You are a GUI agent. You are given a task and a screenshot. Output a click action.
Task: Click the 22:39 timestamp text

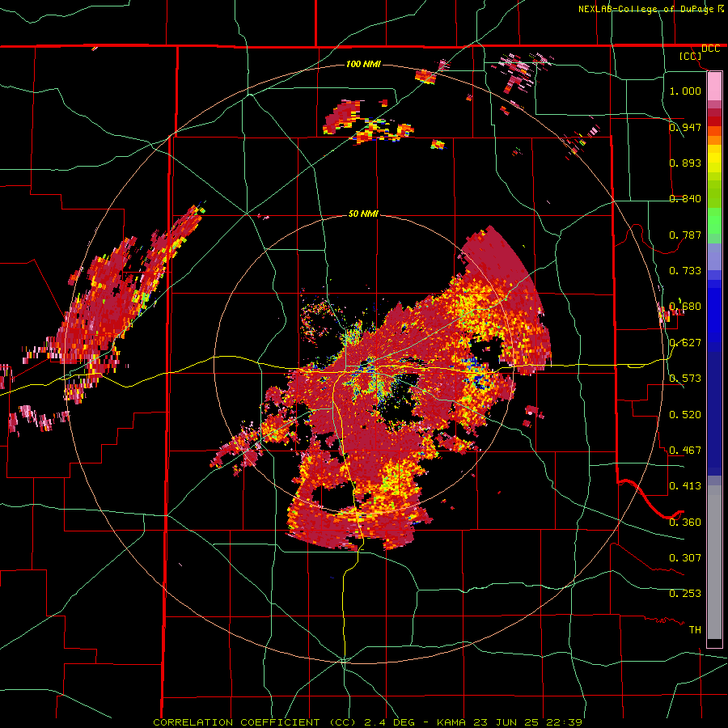coord(564,722)
